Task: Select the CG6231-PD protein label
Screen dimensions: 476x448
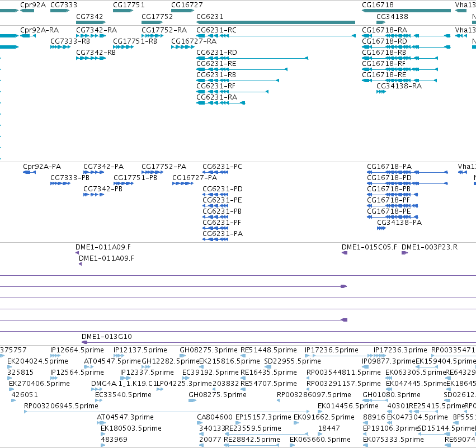Action: tap(223, 189)
